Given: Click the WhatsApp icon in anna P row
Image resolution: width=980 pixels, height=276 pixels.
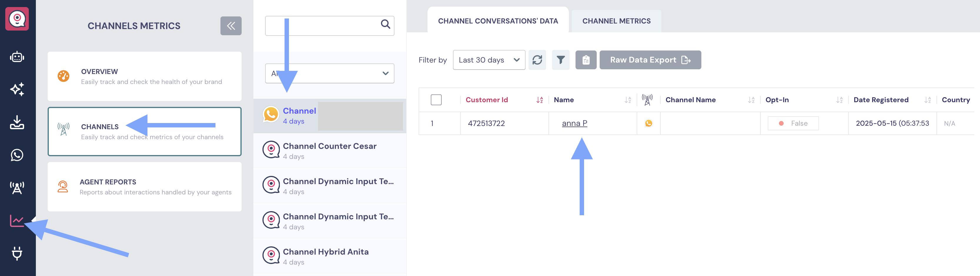Looking at the screenshot, I should 649,123.
